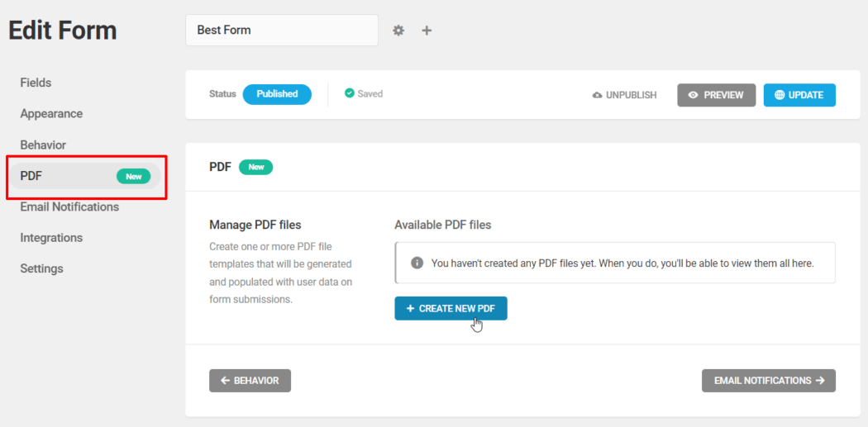Continue to Email Notifications step
Viewport: 868px width, 427px height.
(769, 381)
